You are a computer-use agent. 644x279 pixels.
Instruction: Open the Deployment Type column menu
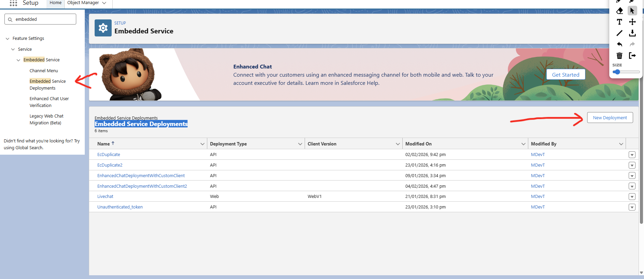point(300,144)
